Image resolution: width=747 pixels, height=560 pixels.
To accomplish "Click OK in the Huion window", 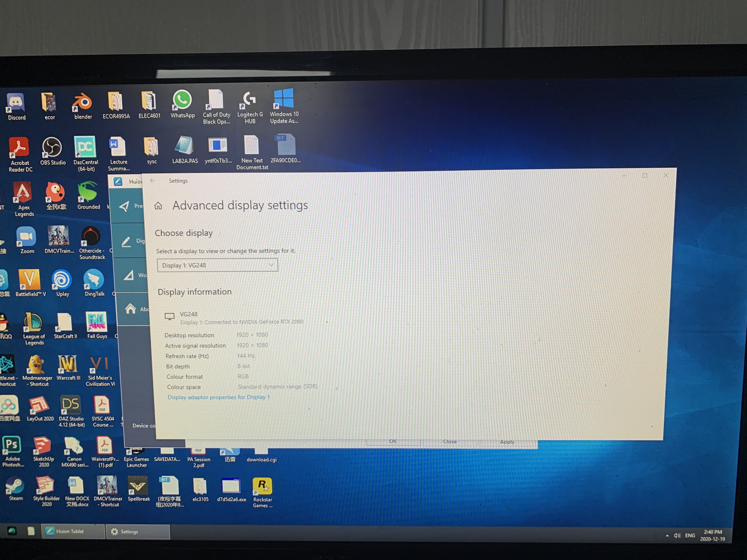I will click(x=393, y=441).
